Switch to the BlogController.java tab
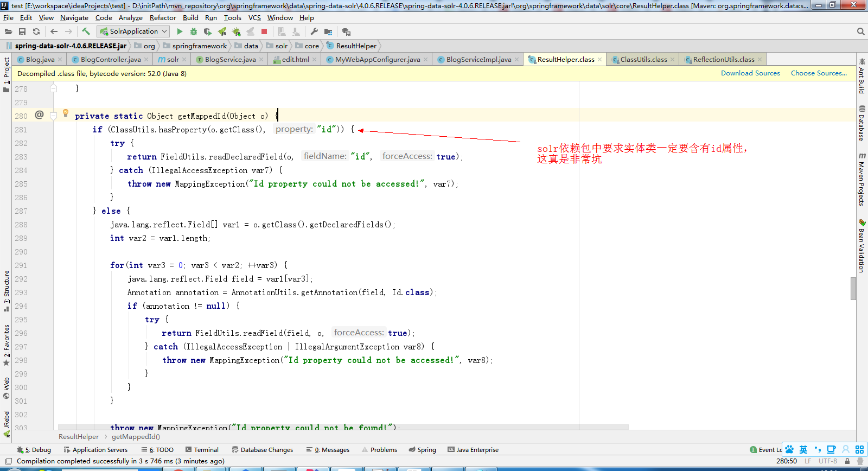 click(x=111, y=60)
